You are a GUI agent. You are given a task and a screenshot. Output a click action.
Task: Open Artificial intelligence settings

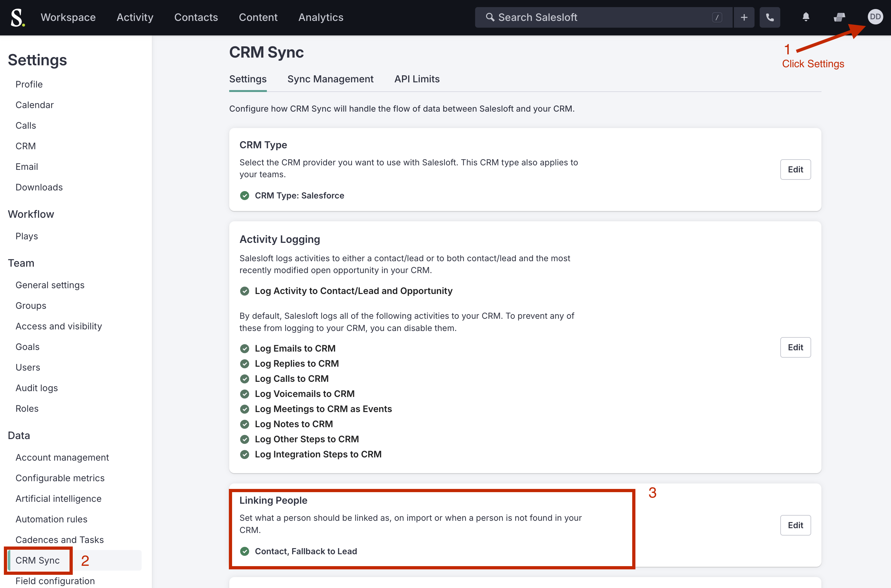coord(59,499)
